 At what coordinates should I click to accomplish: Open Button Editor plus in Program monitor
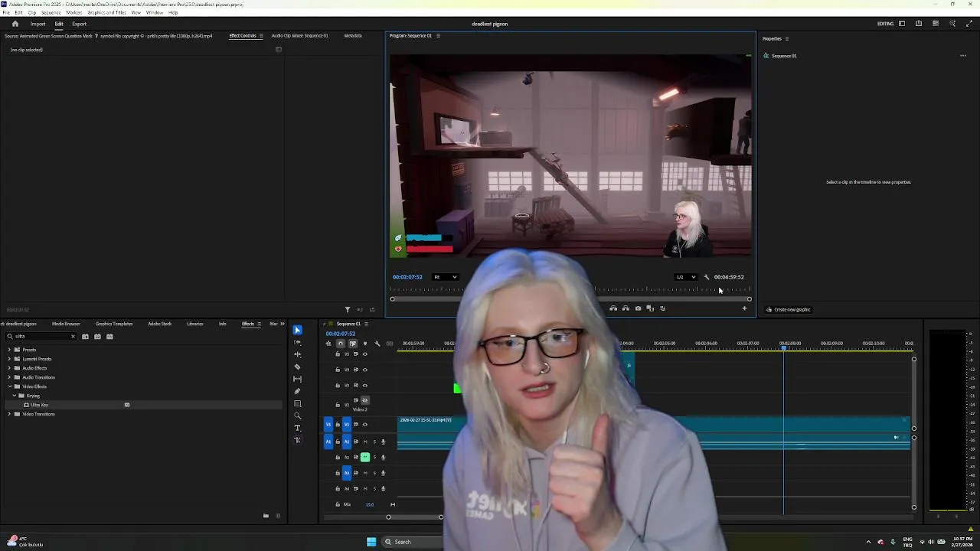(744, 308)
